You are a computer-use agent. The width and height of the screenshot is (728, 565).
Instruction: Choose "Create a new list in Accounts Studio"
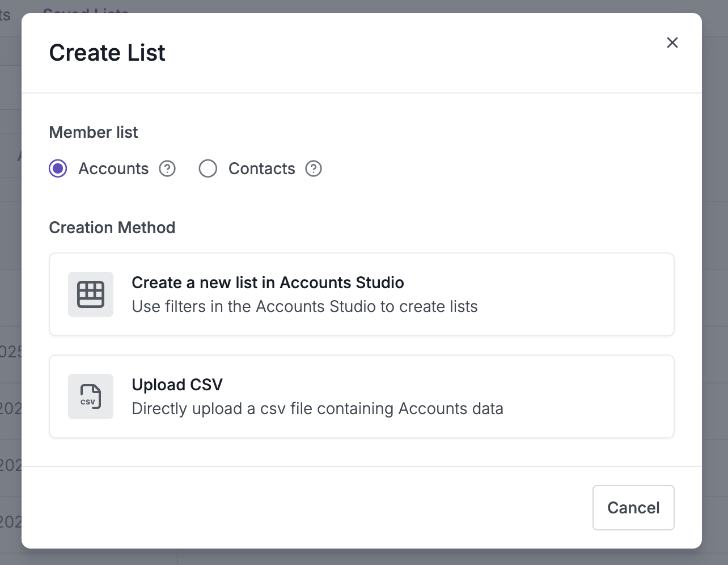[362, 294]
